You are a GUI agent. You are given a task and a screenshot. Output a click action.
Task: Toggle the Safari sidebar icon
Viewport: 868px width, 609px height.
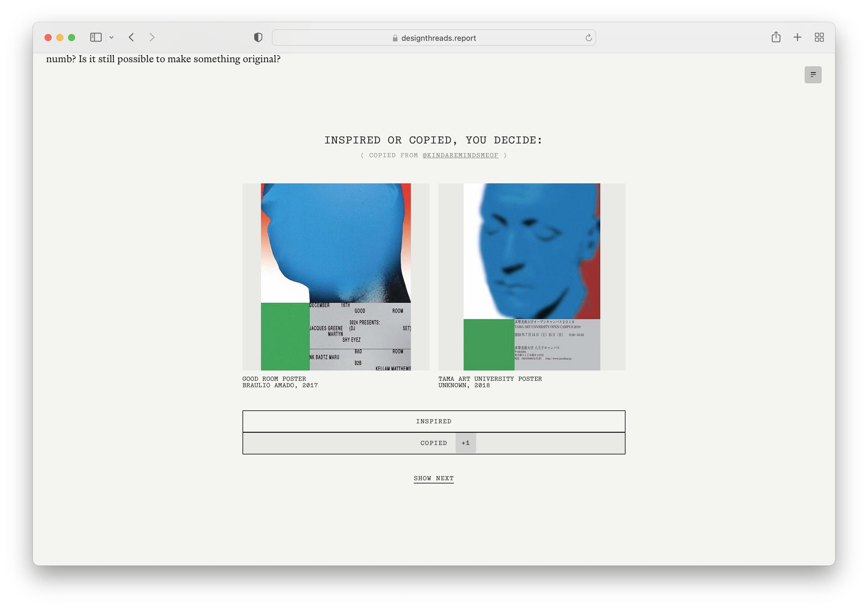pyautogui.click(x=96, y=38)
